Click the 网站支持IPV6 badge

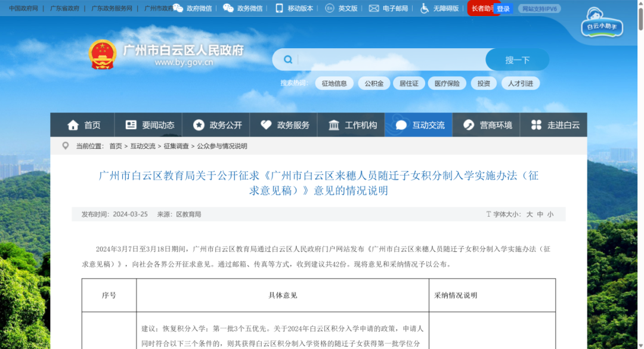click(540, 8)
